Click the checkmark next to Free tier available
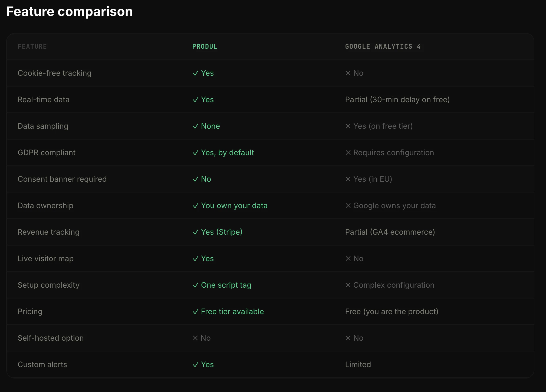546x392 pixels. 195,312
